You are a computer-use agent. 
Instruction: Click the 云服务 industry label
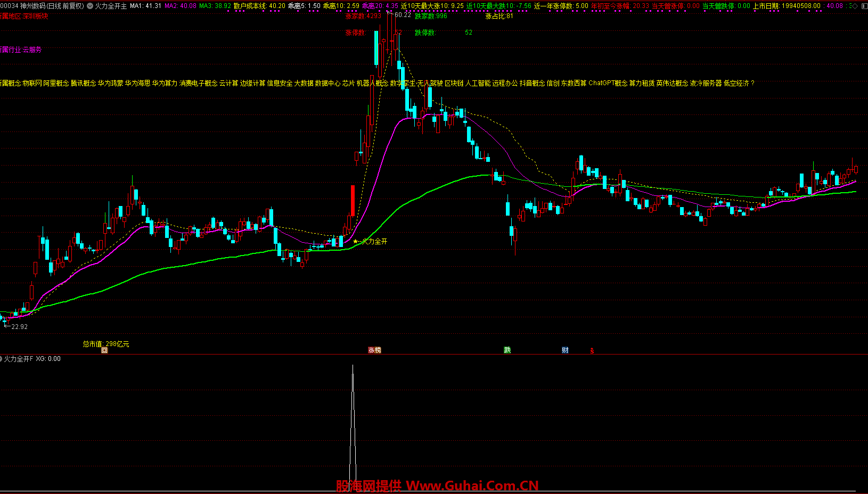point(32,50)
